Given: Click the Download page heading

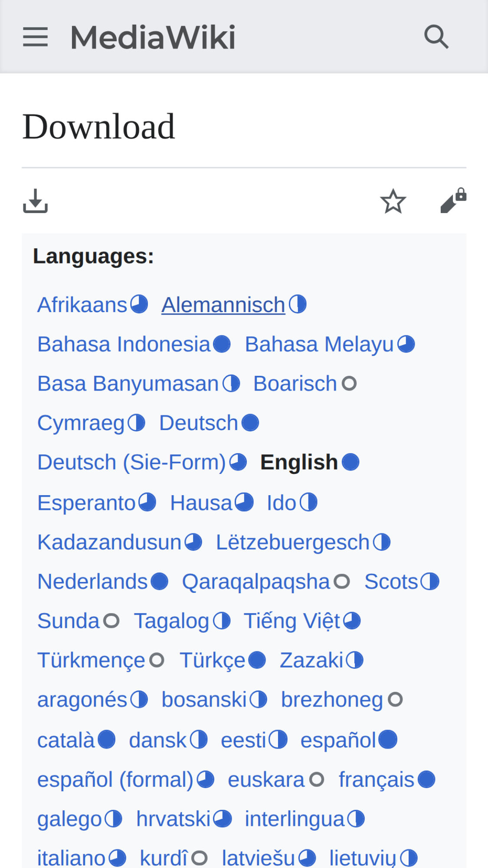Looking at the screenshot, I should 98,126.
